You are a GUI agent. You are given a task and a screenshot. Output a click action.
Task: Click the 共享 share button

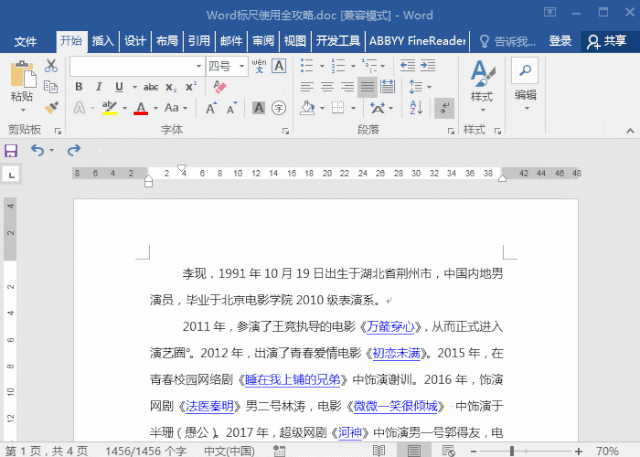607,41
